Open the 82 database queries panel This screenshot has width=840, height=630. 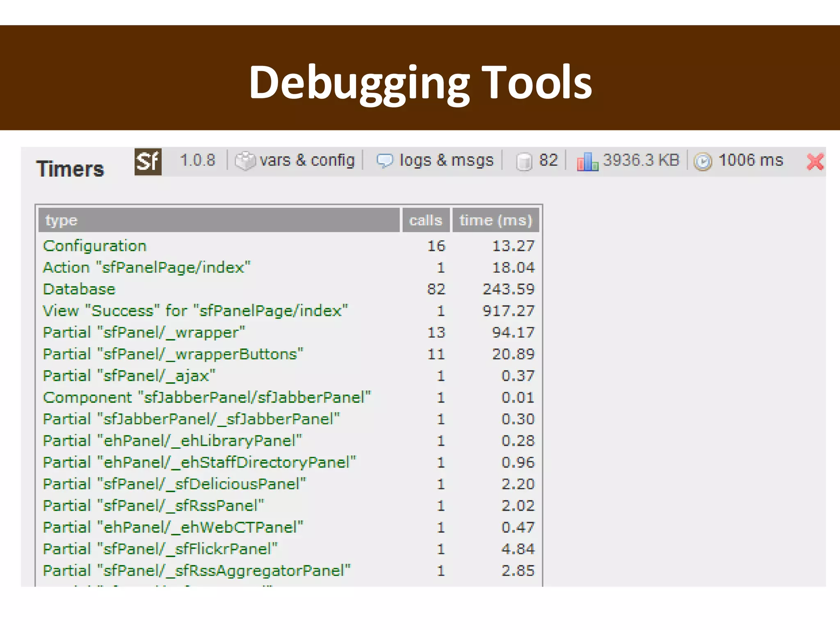(548, 160)
